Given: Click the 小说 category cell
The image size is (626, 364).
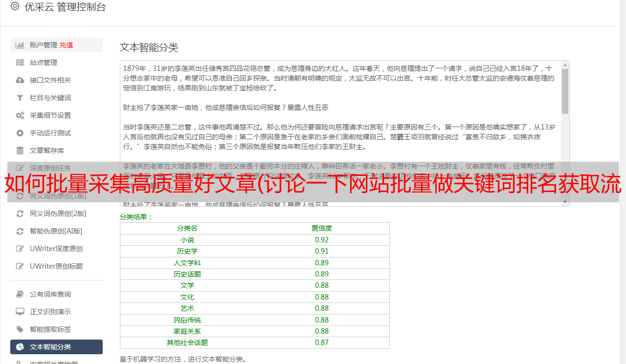Looking at the screenshot, I should (187, 240).
